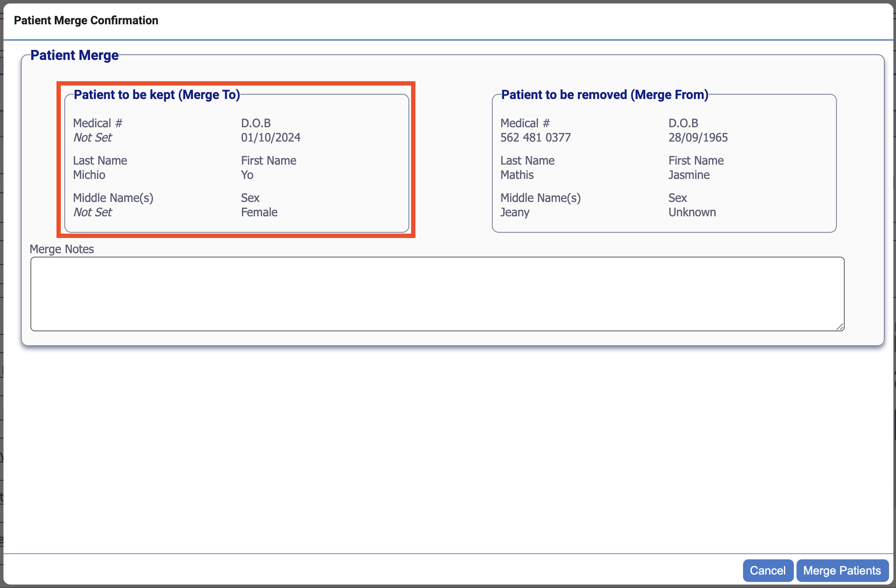
Task: Click the kept patient's 'Not Set' medical number
Action: click(93, 138)
